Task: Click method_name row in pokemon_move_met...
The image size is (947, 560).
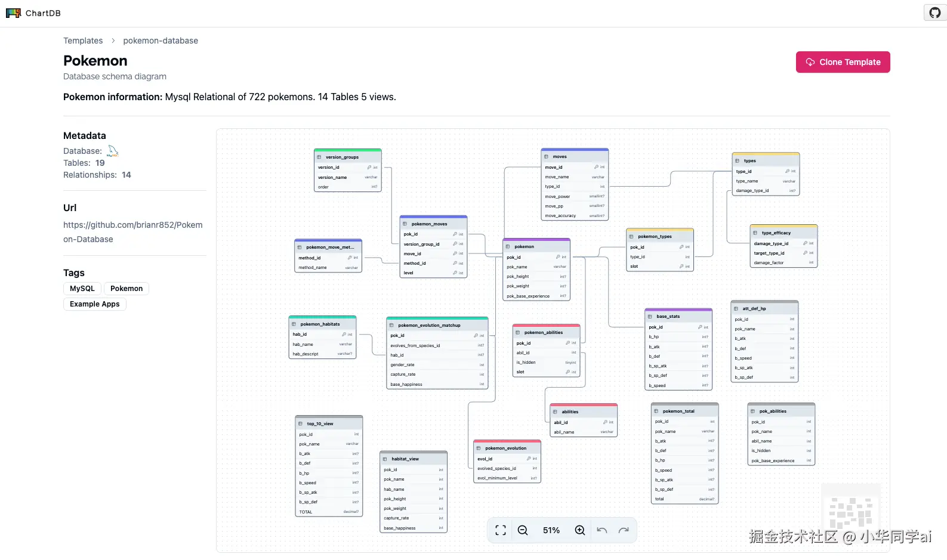Action: point(328,267)
